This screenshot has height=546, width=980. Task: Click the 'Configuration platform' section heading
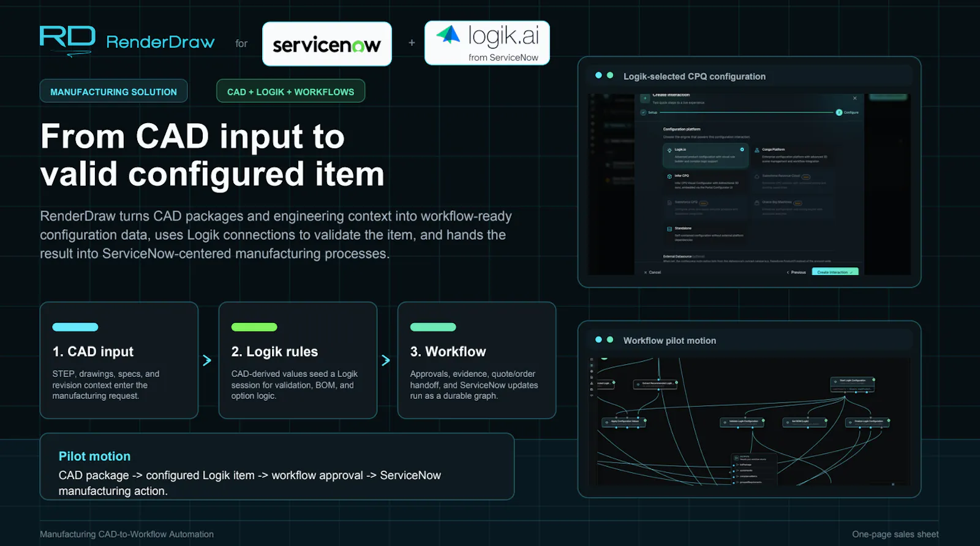682,129
